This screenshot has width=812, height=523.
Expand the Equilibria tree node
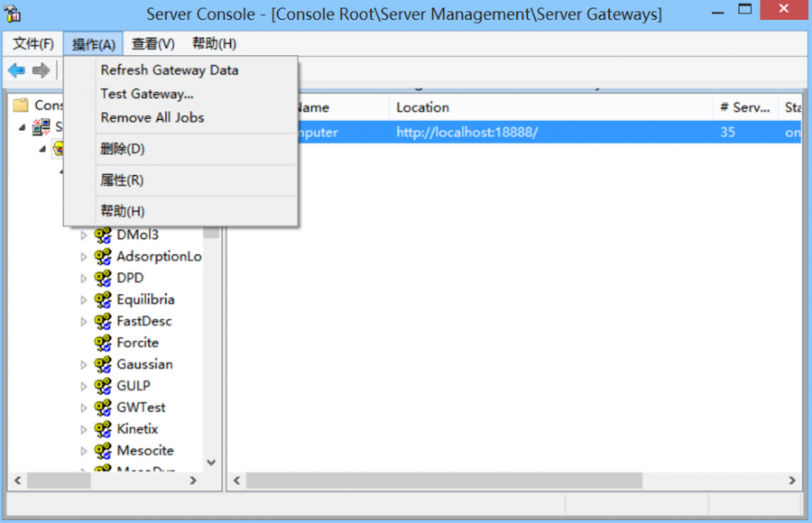(83, 300)
